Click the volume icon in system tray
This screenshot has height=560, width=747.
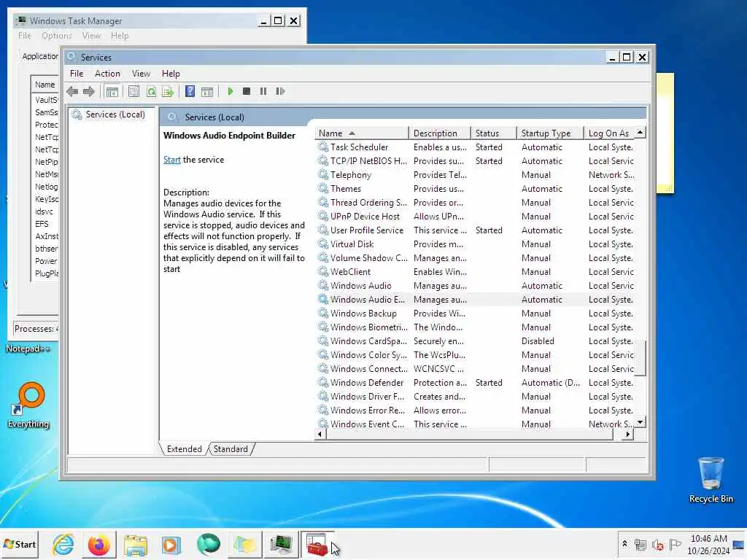pyautogui.click(x=657, y=545)
